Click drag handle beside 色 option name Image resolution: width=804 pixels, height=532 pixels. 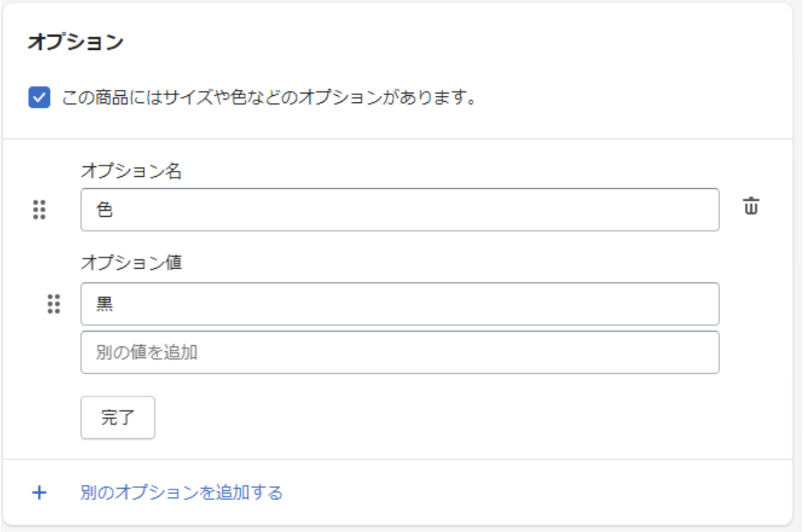click(39, 209)
